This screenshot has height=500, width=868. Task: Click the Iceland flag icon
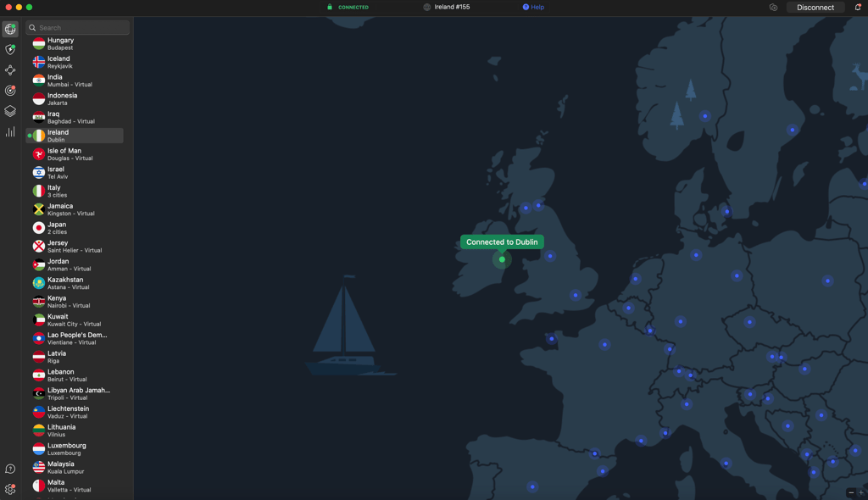[39, 62]
